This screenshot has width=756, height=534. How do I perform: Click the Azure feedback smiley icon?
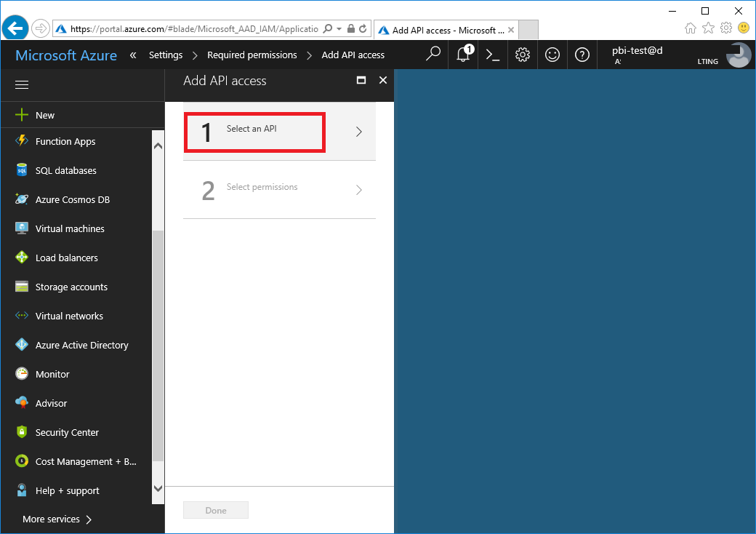[x=552, y=55]
